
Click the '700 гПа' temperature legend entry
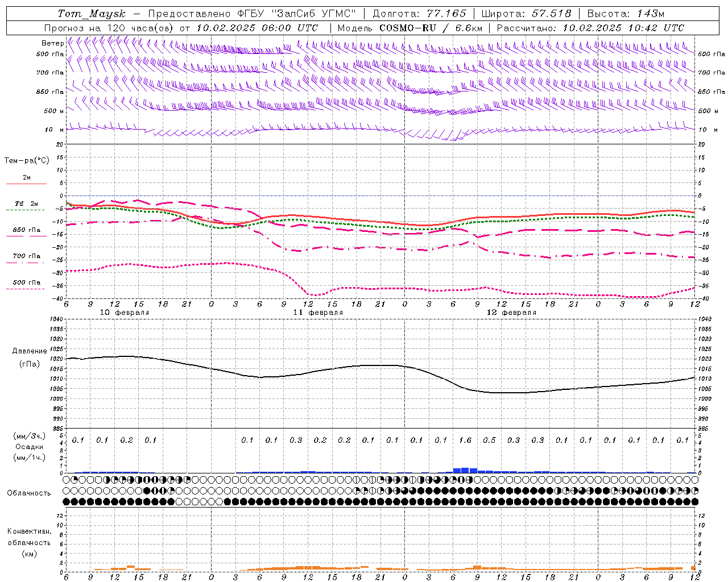click(26, 256)
